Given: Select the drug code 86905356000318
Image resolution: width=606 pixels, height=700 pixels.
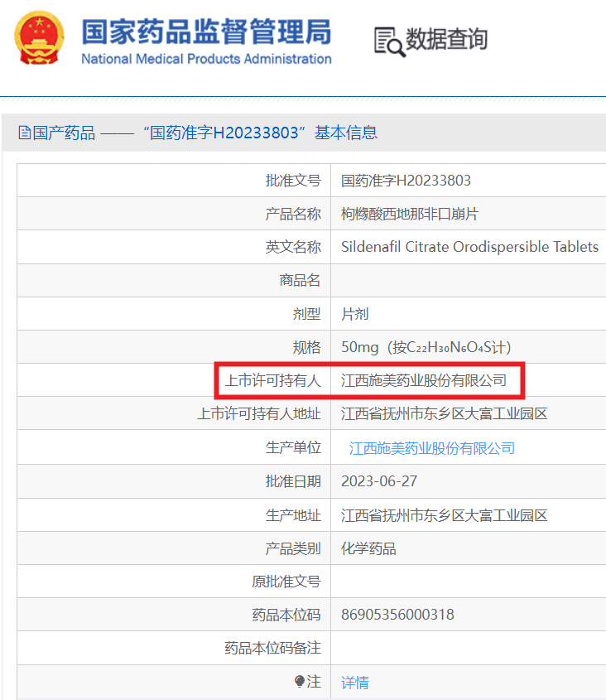Looking at the screenshot, I should click(397, 615).
